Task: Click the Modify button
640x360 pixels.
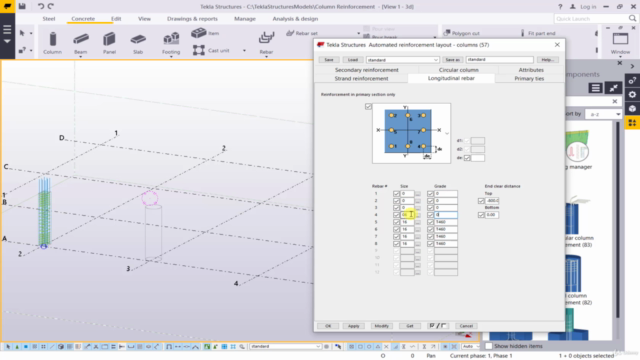Action: click(382, 326)
